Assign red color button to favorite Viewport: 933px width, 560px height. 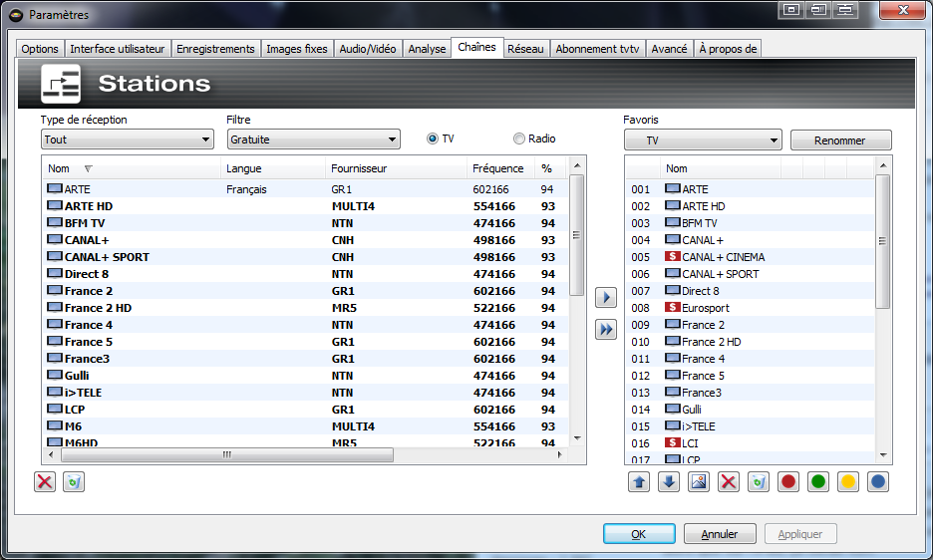788,481
